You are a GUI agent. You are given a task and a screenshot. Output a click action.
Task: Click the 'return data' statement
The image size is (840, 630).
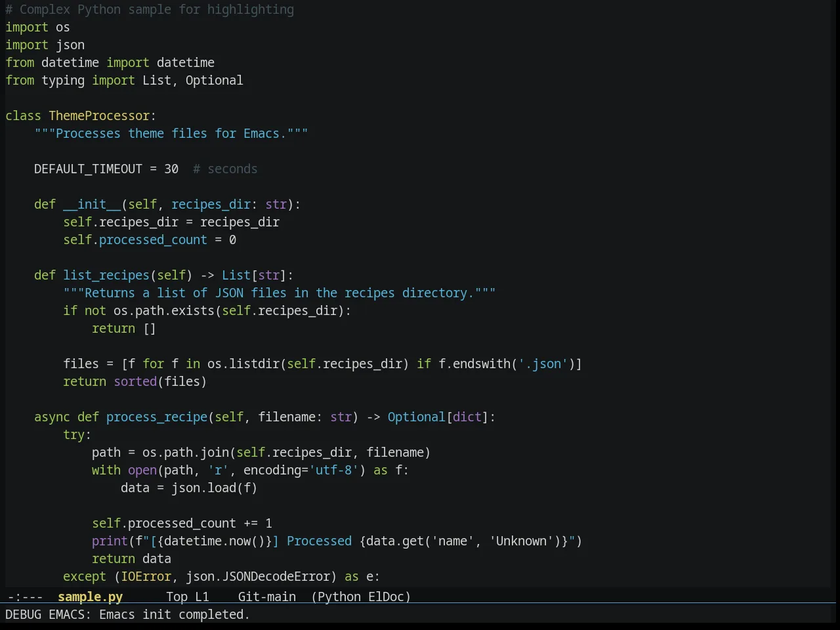131,558
